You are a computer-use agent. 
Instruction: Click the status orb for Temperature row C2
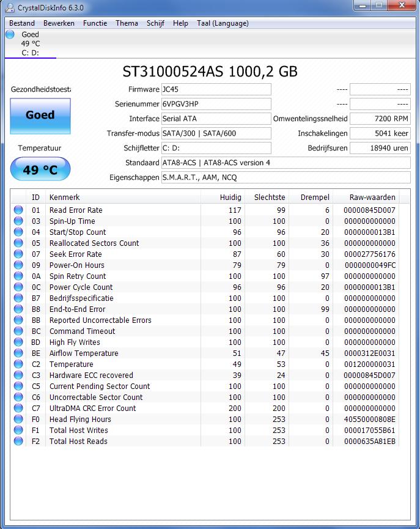[18, 364]
